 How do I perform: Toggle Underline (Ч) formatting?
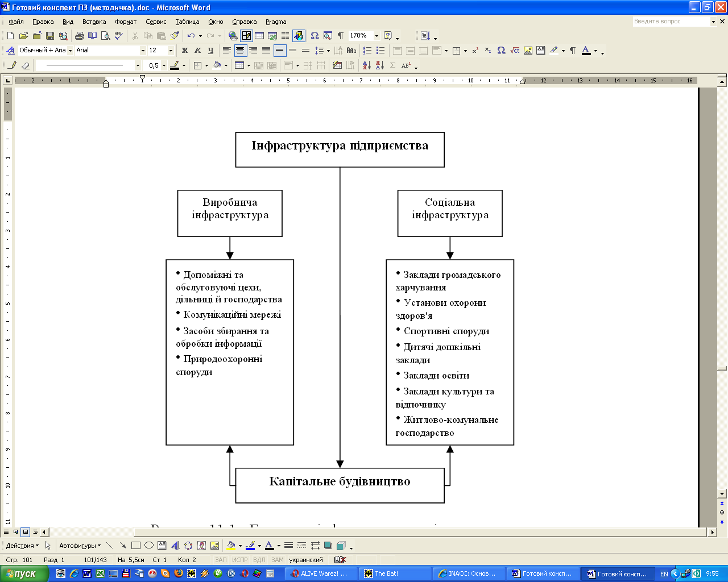pos(210,51)
